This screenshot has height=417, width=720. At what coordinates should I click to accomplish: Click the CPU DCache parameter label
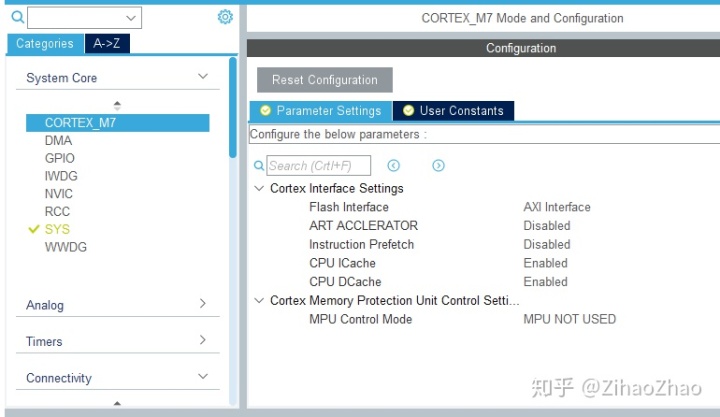coord(345,282)
